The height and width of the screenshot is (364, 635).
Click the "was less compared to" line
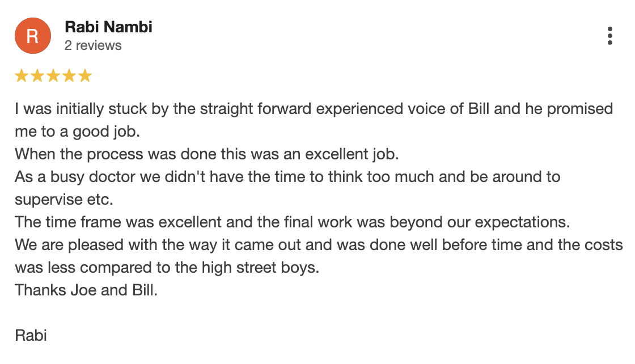click(x=167, y=268)
